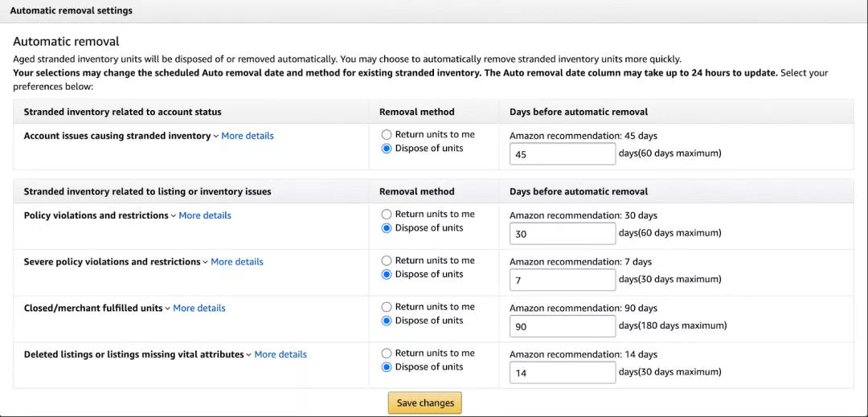868x417 pixels.
Task: Click the Account issues days field showing 45
Action: (x=563, y=154)
